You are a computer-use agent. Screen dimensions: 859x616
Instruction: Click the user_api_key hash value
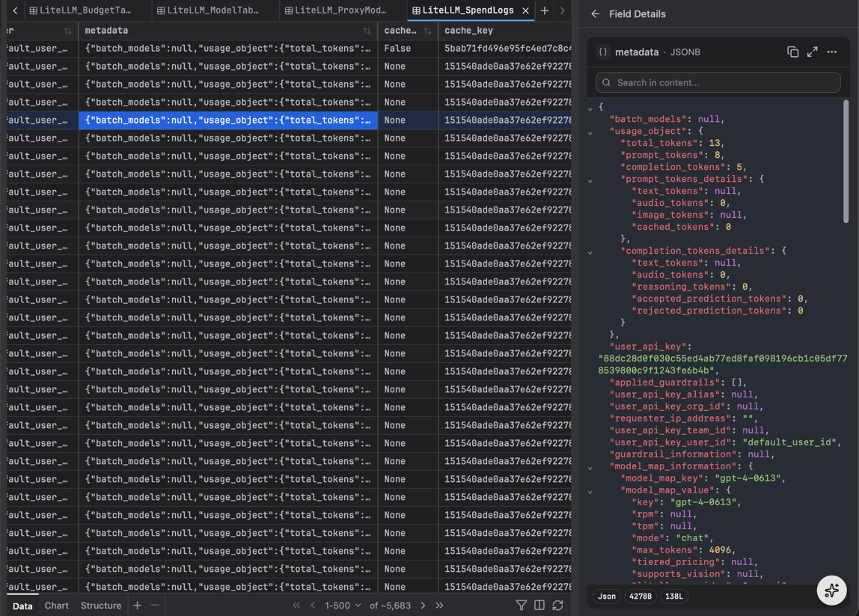723,364
